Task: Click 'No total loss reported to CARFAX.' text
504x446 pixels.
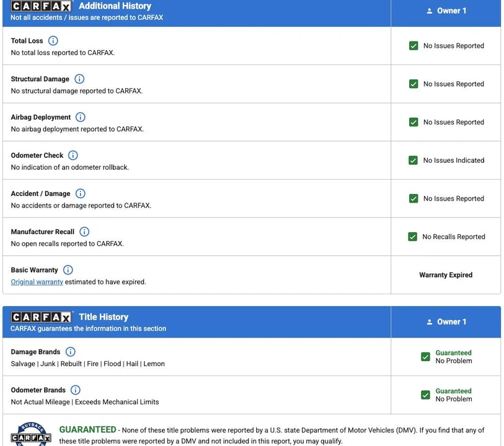Action: click(x=63, y=53)
